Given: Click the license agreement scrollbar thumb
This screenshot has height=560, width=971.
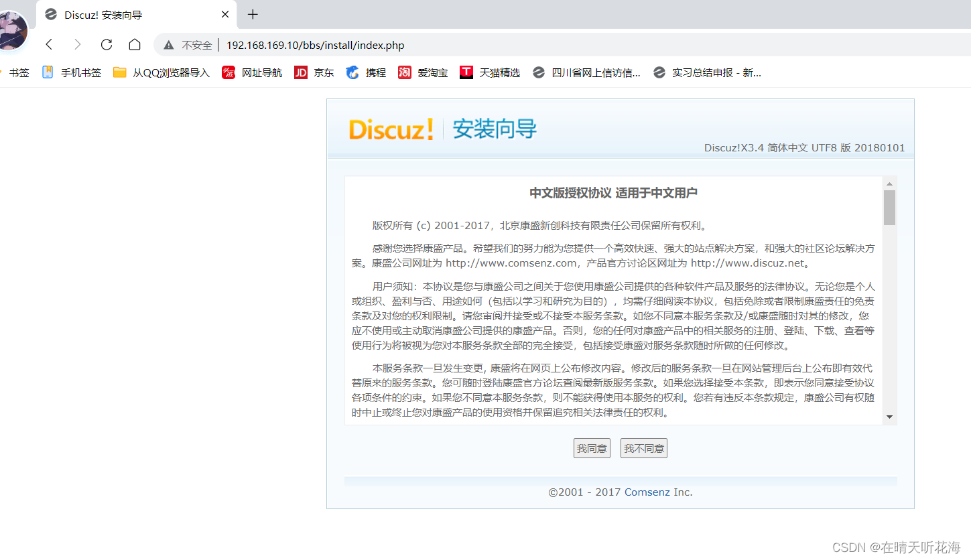Looking at the screenshot, I should point(889,208).
